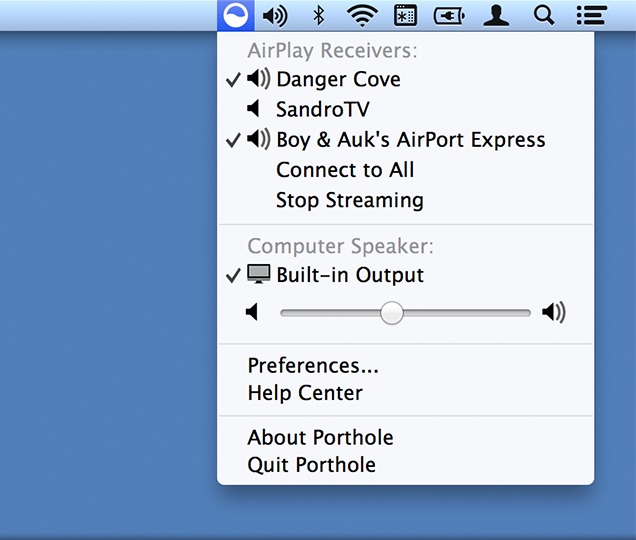The image size is (636, 540).
Task: Open the Wi-Fi status menu
Action: (x=364, y=15)
